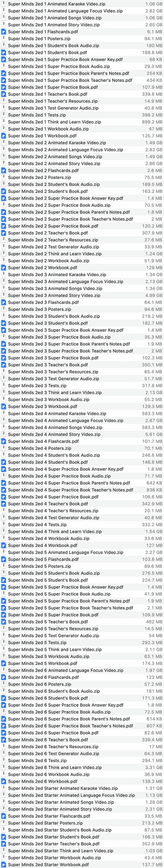Click the PDF icon for Super Minds 2ed 3 Flashcards.pdf

click(4, 302)
